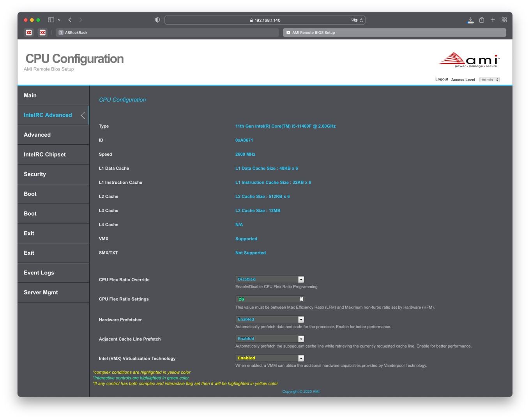The height and width of the screenshot is (420, 530).
Task: Open the first Boot menu item
Action: (53, 194)
